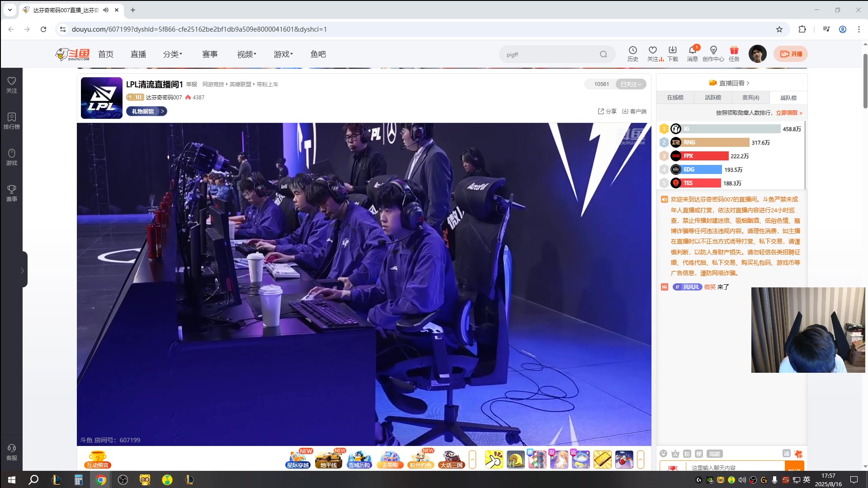This screenshot has height=488, width=868.
Task: Open the 直播 nav item
Action: [x=138, y=54]
